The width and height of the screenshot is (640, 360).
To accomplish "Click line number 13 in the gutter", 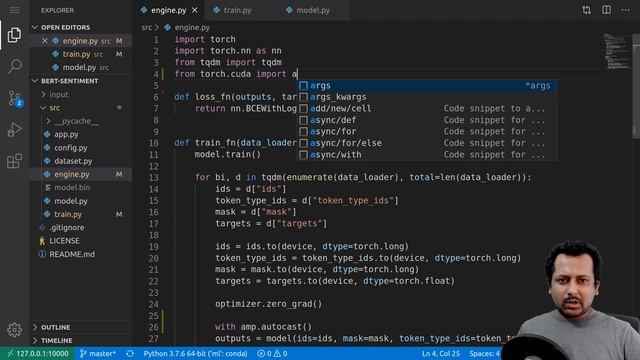I will click(x=153, y=178).
